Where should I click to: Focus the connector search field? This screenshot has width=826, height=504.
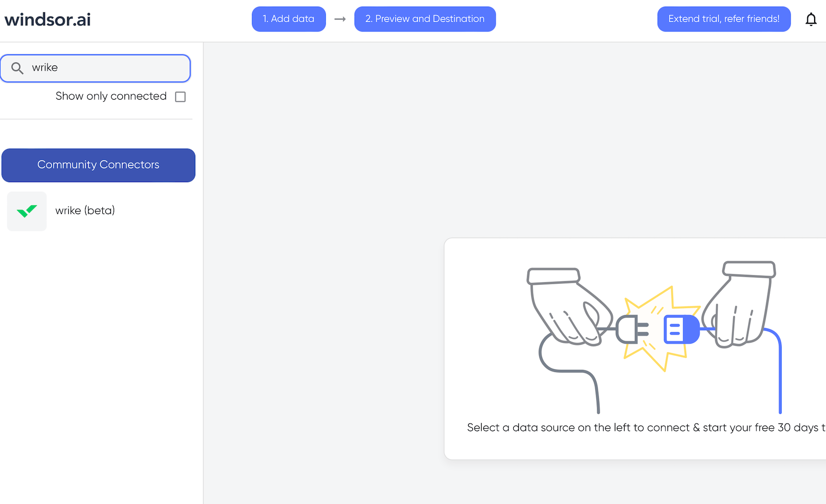(96, 68)
